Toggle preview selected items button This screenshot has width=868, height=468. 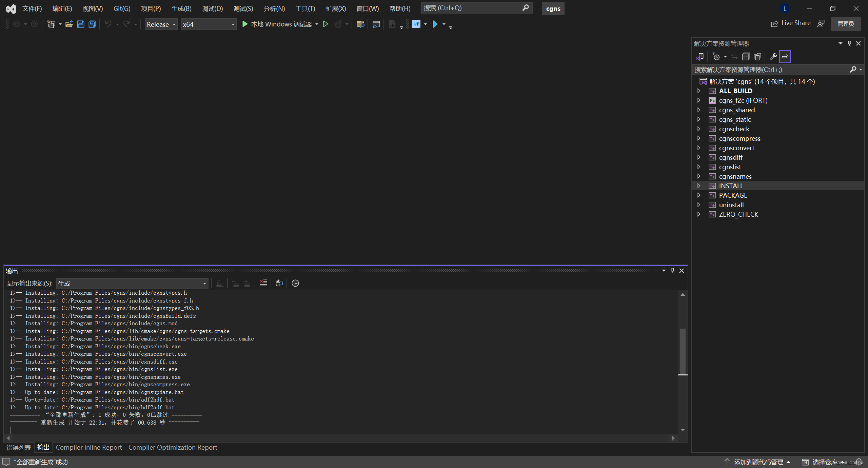(x=785, y=57)
